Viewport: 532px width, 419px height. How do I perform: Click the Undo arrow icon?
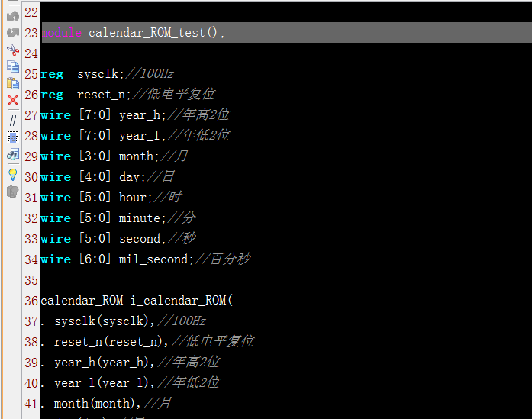12,15
